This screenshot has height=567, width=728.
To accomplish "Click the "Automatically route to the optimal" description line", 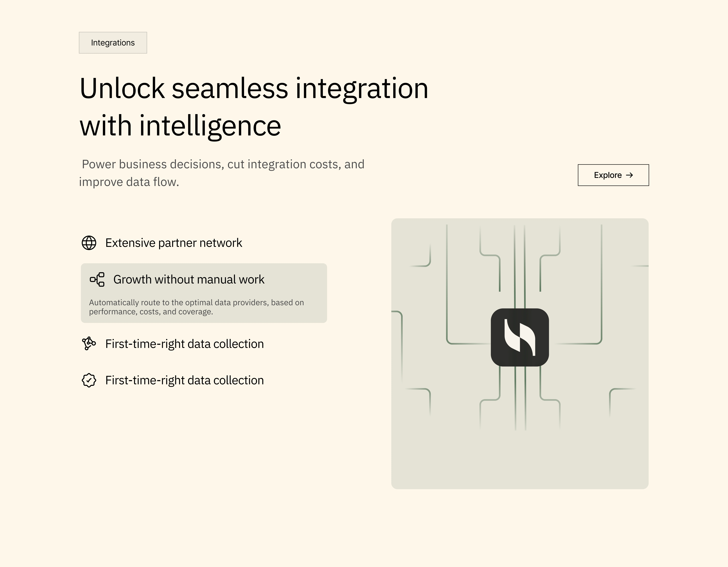I will pos(196,302).
